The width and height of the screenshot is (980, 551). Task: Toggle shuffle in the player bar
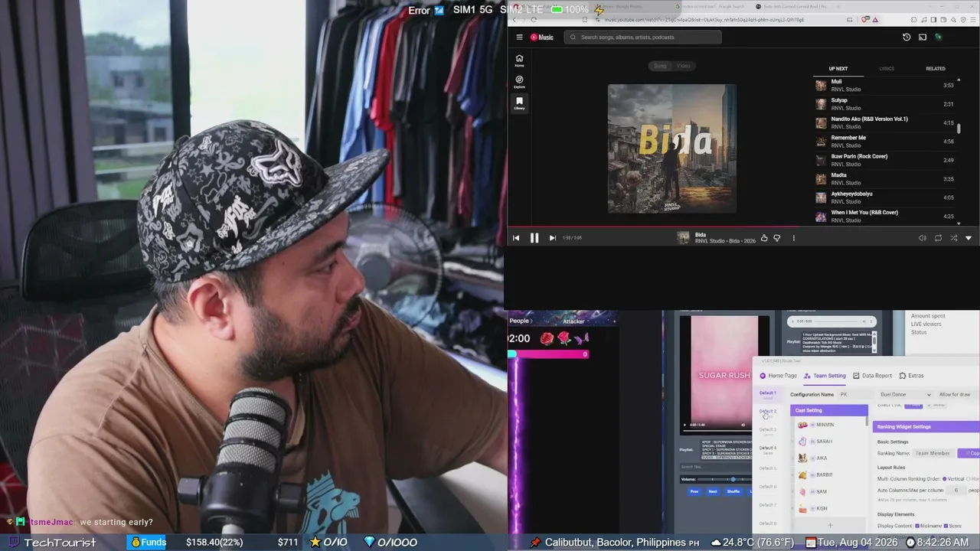(953, 238)
